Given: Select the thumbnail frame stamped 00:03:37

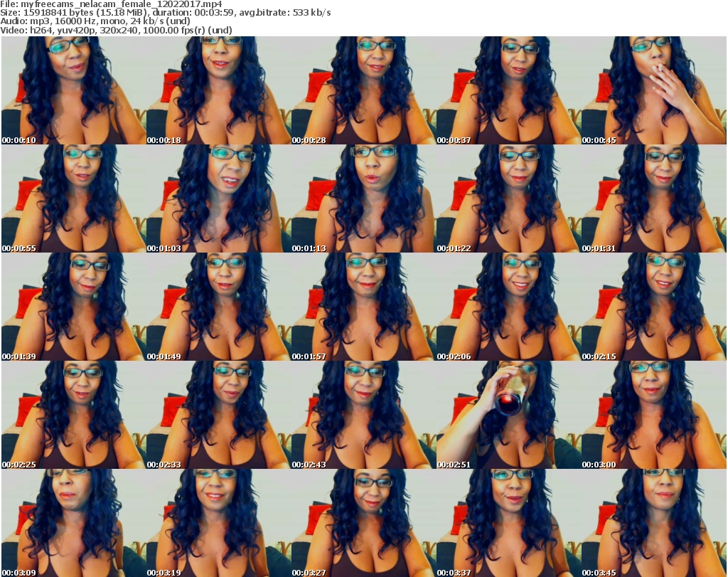Looking at the screenshot, I should tap(509, 523).
